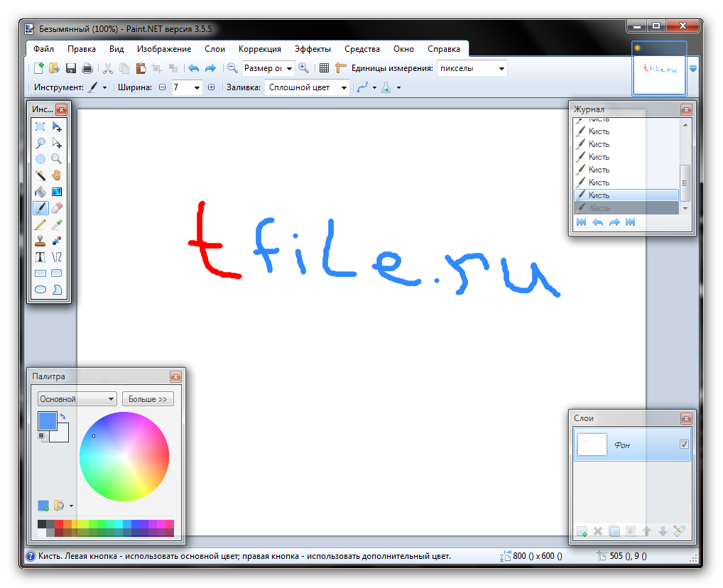Screen dimensions: 723x588
Task: Open the Файл menu
Action: pos(44,49)
